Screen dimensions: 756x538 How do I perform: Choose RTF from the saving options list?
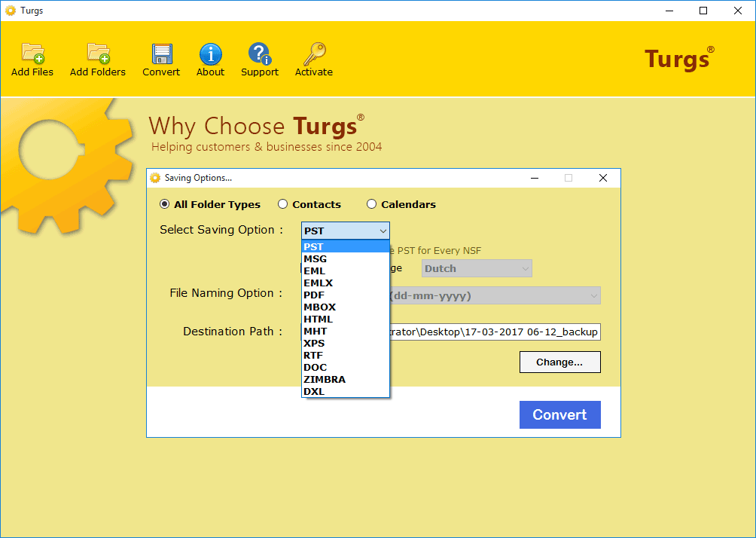345,355
